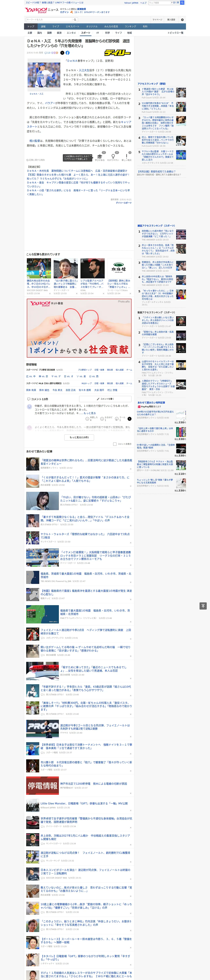Open the ライフ category tab
The width and height of the screenshot is (210, 980).
119,33
